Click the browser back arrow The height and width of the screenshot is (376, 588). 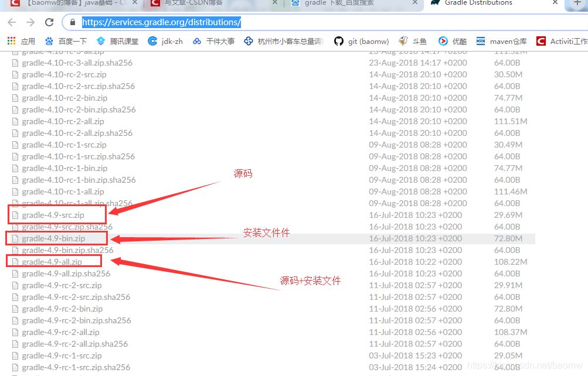click(x=12, y=23)
